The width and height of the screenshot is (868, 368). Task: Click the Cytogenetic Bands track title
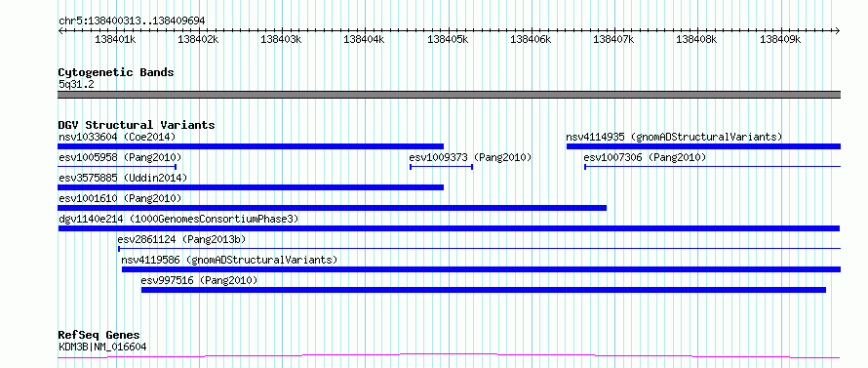pyautogui.click(x=116, y=72)
